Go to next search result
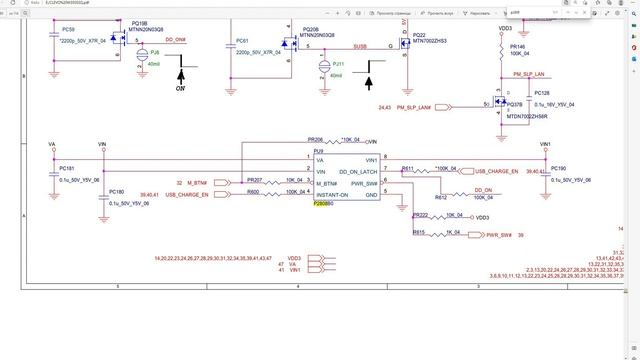The image size is (640, 360). pos(576,12)
